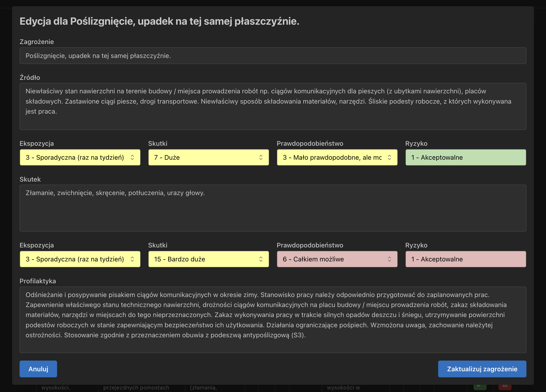Click the Anuluj button
This screenshot has height=392, width=546.
pyautogui.click(x=38, y=369)
